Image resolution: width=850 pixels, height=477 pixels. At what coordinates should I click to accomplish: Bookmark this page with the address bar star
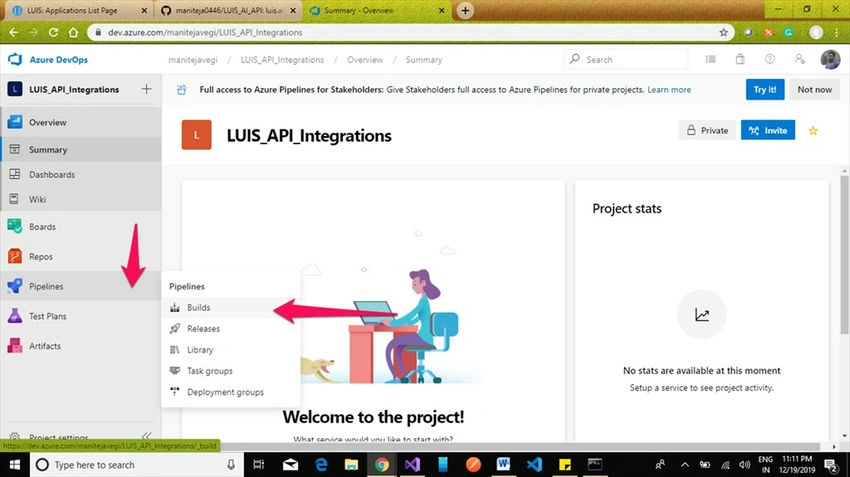723,33
